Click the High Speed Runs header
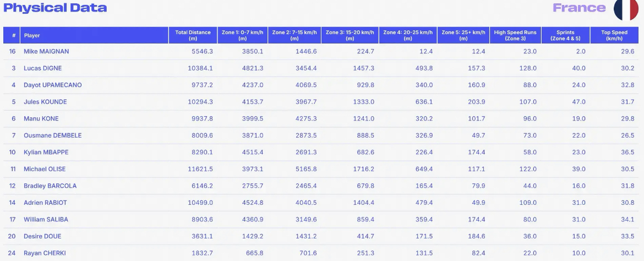The image size is (644, 261). [x=515, y=35]
